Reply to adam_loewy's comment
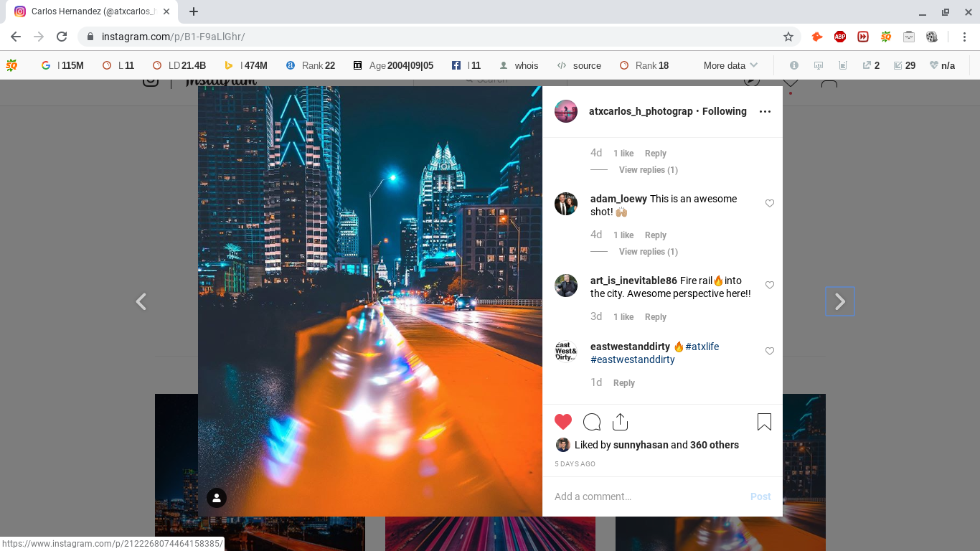The height and width of the screenshot is (551, 980). 656,235
